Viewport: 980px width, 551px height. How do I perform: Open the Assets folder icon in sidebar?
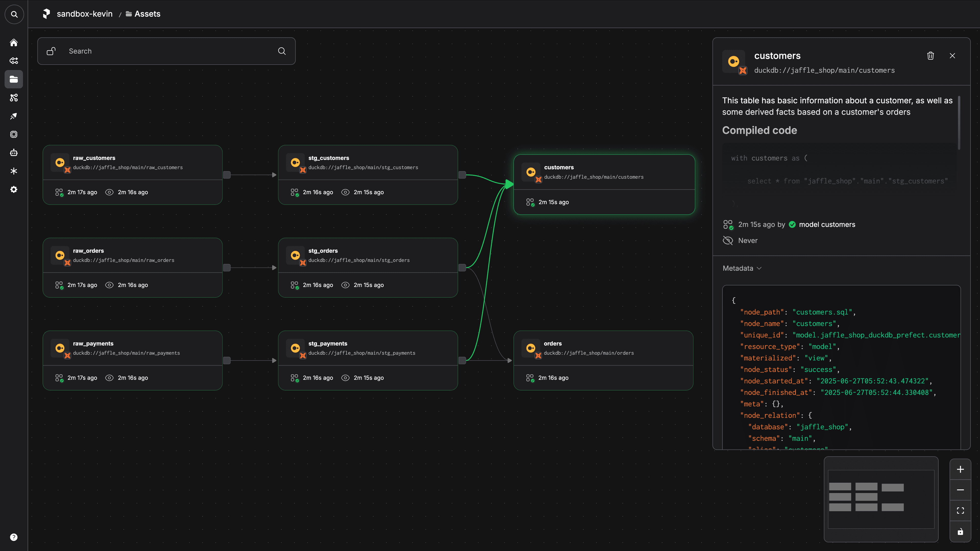coord(14,79)
